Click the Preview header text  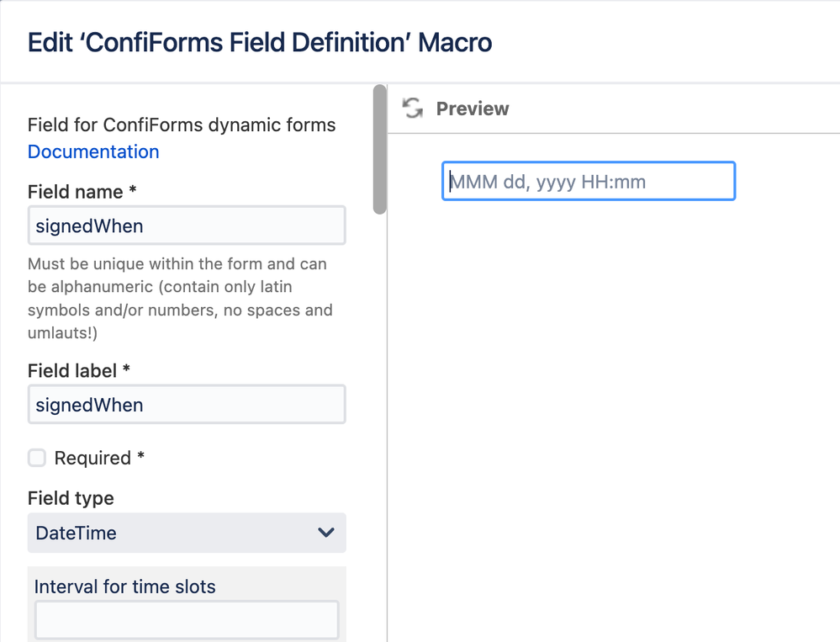(472, 109)
